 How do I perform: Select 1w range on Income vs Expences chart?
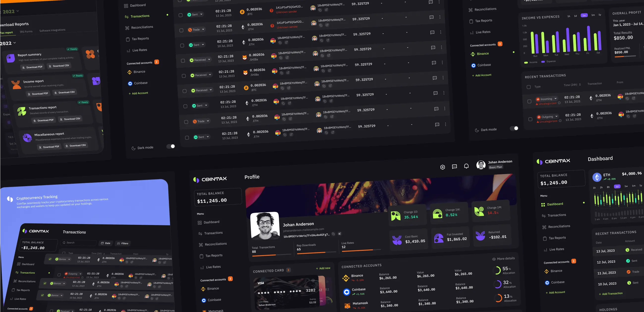tap(584, 15)
